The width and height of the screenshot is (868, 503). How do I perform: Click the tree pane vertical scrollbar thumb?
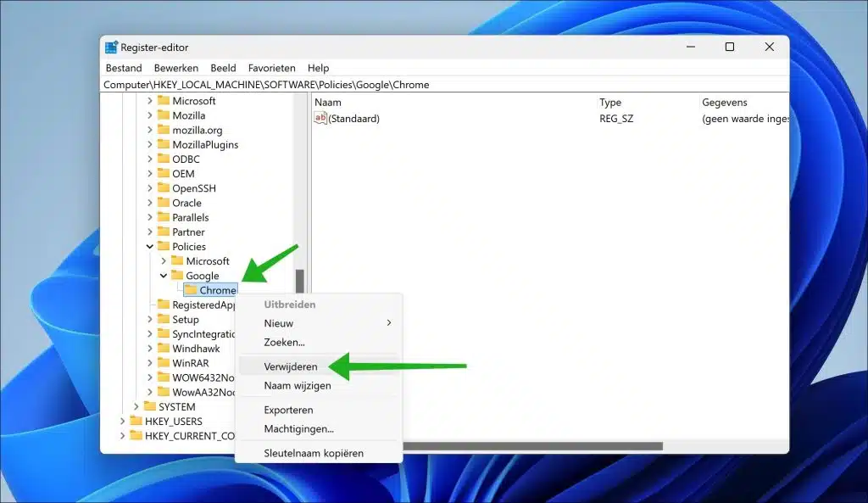click(x=300, y=281)
